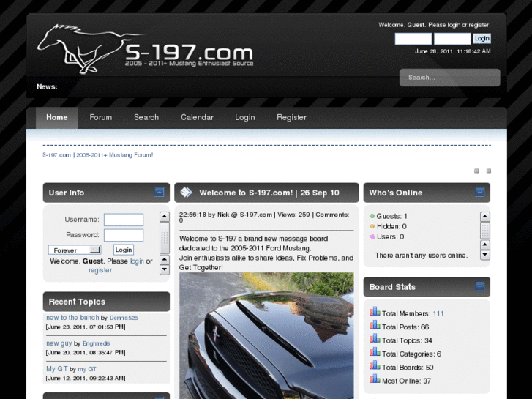
Task: Click the top up arrow in Who's Online scrollbar
Action: 485,216
